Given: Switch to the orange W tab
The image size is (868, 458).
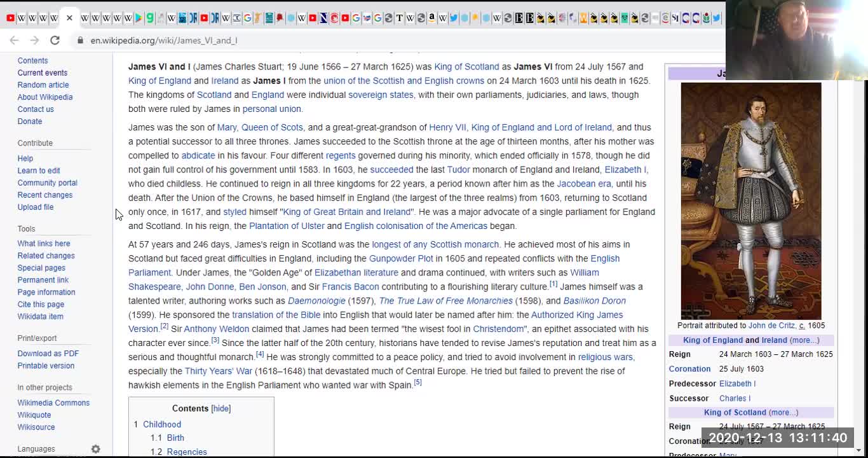Looking at the screenshot, I should (x=583, y=18).
